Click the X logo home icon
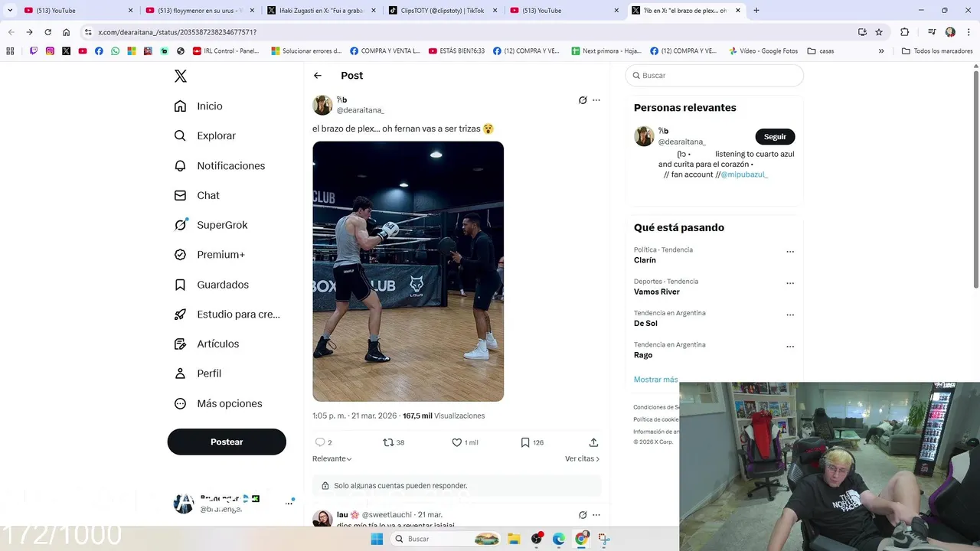Viewport: 980px width, 551px height. 181,76
